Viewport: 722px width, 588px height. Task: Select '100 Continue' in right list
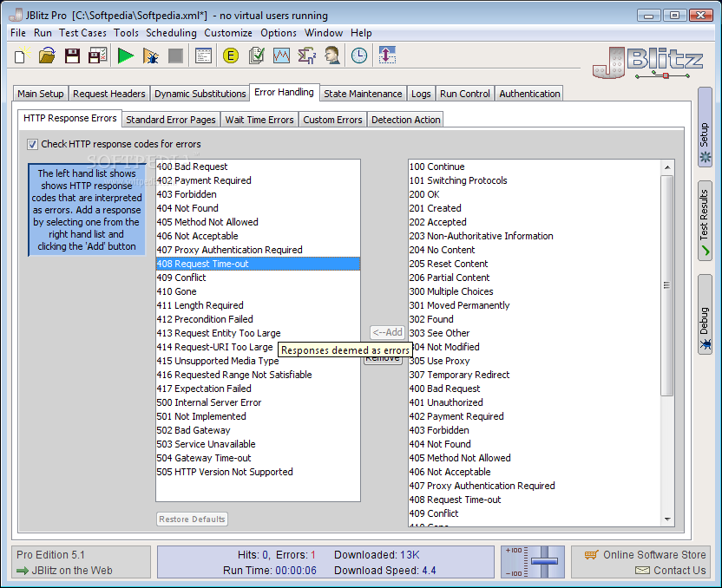coord(535,167)
